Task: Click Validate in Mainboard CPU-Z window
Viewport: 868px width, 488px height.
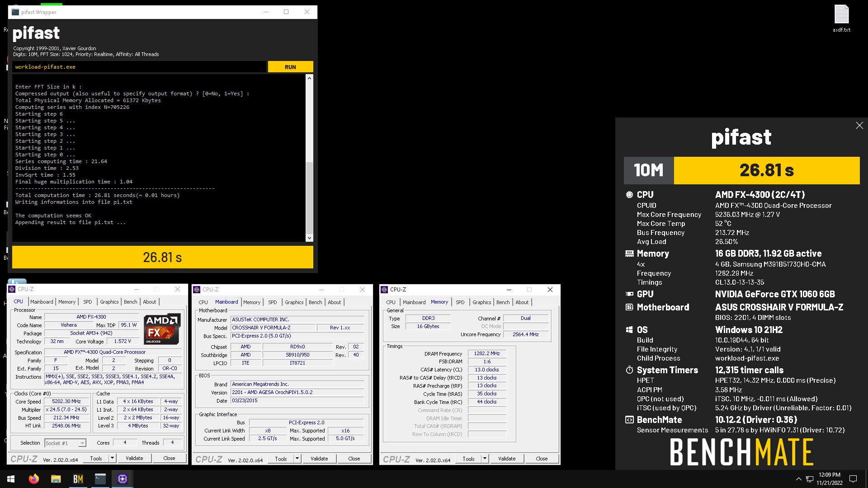Action: pyautogui.click(x=319, y=459)
